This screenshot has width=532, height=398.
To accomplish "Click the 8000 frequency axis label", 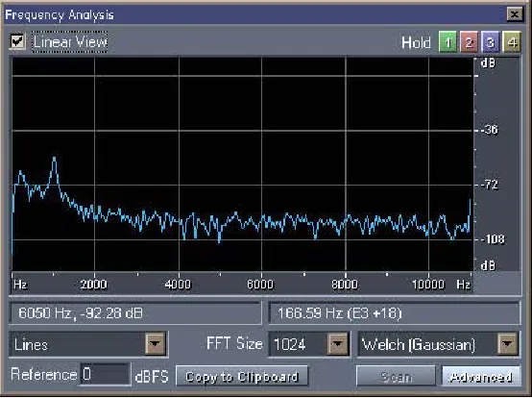I will point(345,284).
